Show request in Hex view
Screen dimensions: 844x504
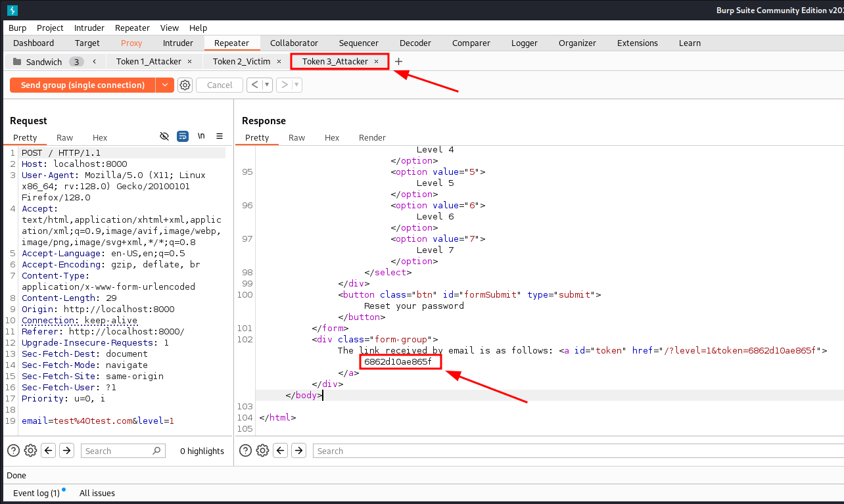tap(100, 137)
